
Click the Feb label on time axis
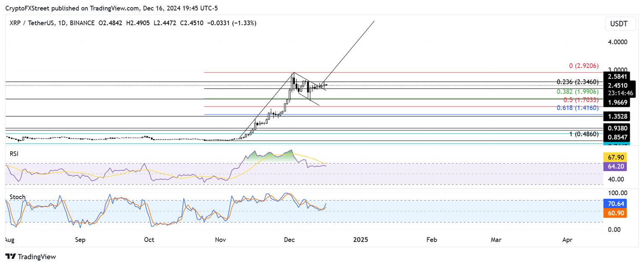click(431, 240)
